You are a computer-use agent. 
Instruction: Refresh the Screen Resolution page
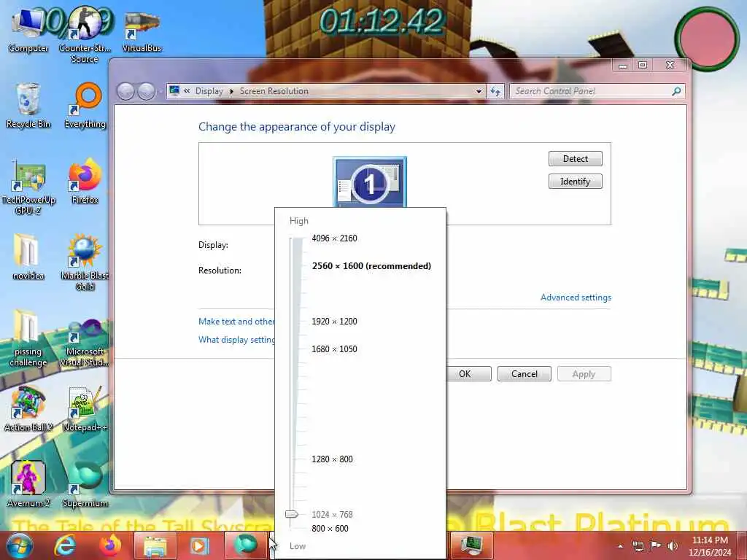495,91
